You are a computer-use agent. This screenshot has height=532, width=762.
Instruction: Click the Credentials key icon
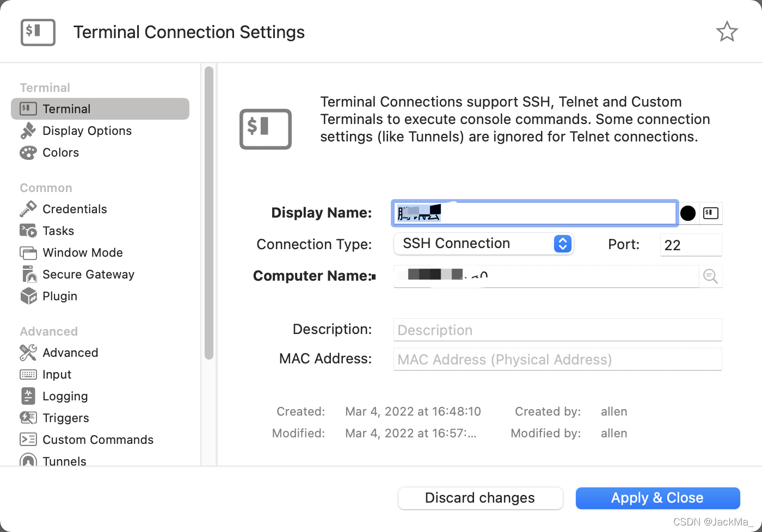(28, 209)
